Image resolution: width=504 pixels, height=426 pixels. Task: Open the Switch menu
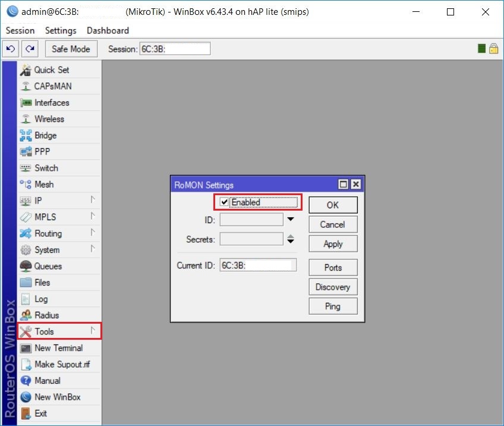point(59,168)
